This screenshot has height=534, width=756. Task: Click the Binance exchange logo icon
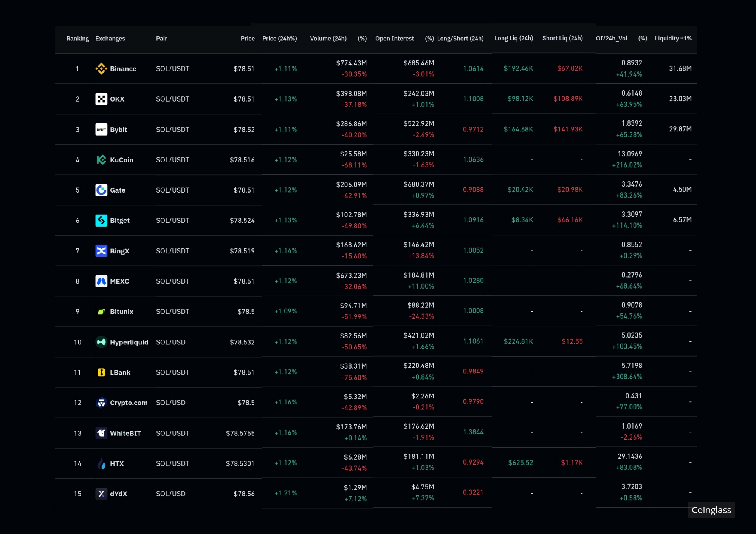coord(101,69)
